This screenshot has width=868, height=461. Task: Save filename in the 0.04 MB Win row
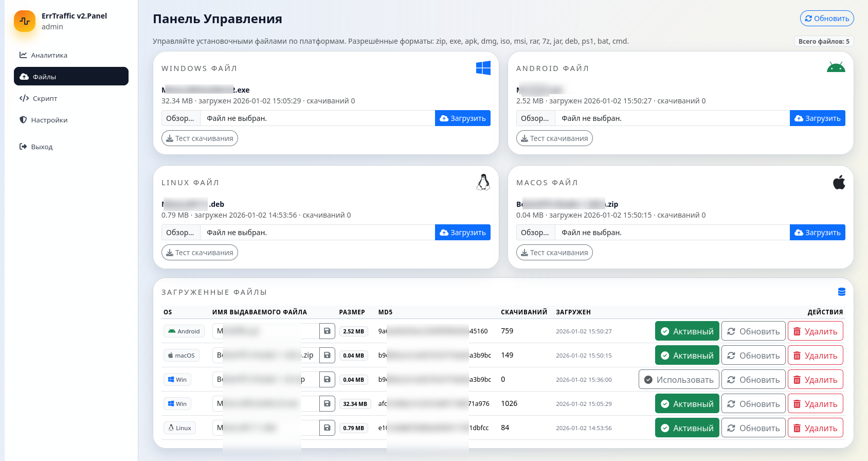tap(327, 380)
